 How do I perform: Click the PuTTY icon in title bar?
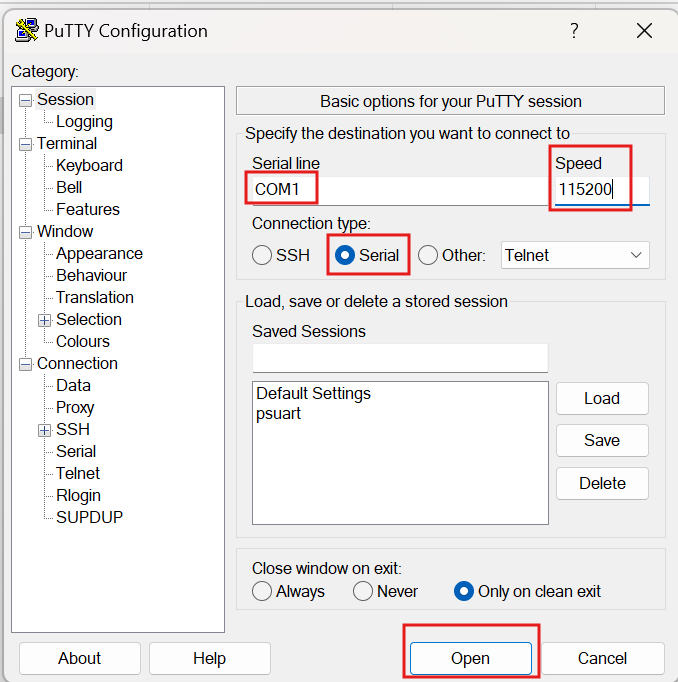click(27, 30)
